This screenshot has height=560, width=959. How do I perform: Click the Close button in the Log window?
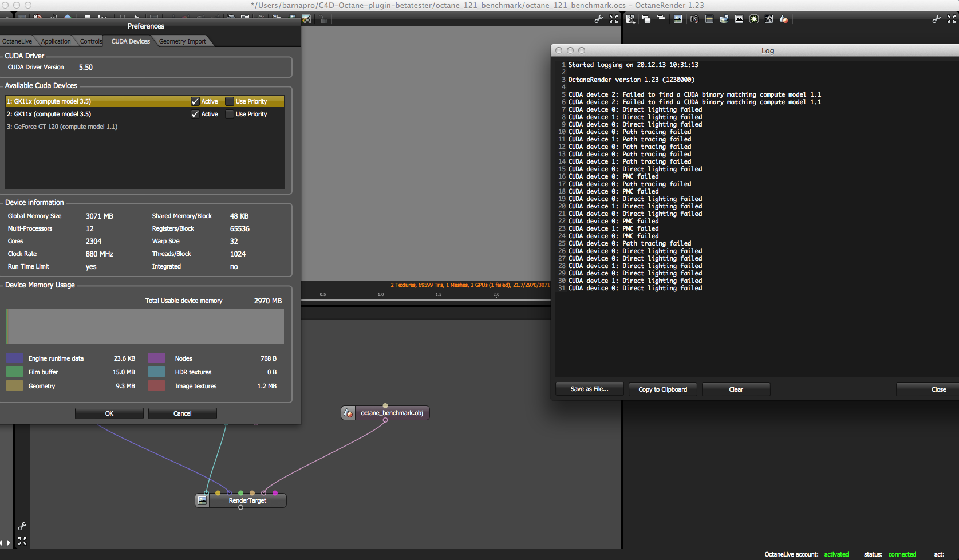coord(928,389)
